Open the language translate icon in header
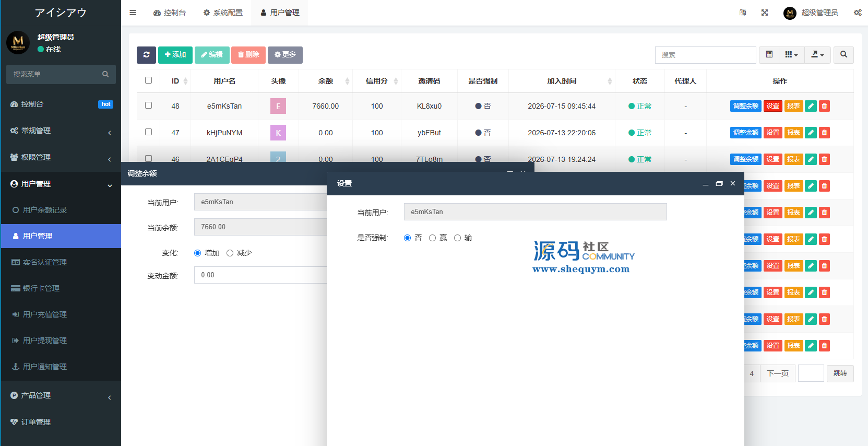This screenshot has width=868, height=446. pyautogui.click(x=743, y=13)
